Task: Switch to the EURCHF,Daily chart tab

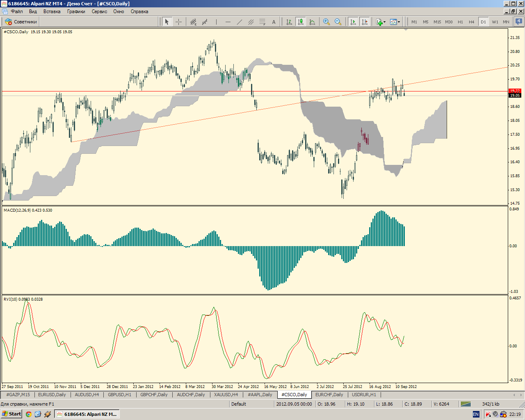Action: pos(329,395)
